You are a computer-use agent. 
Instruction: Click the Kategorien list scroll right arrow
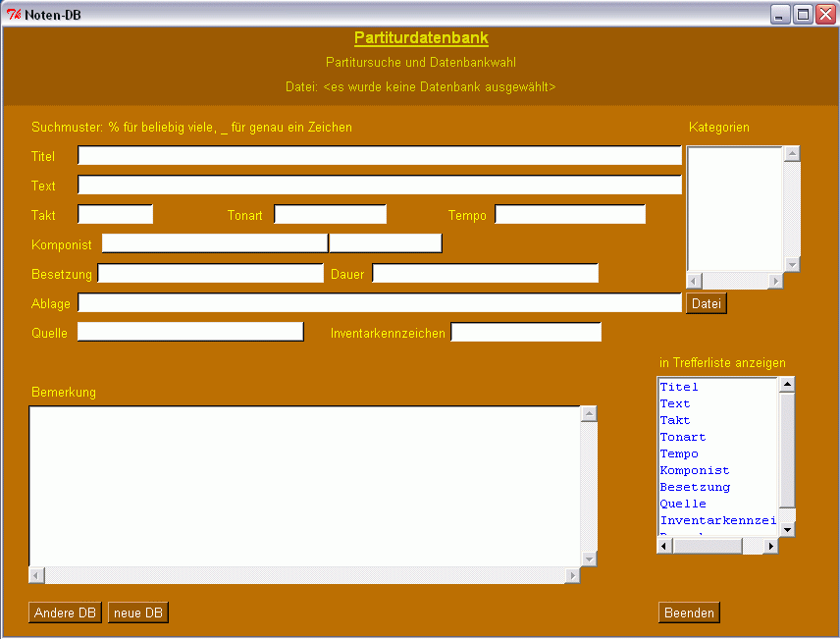click(775, 282)
